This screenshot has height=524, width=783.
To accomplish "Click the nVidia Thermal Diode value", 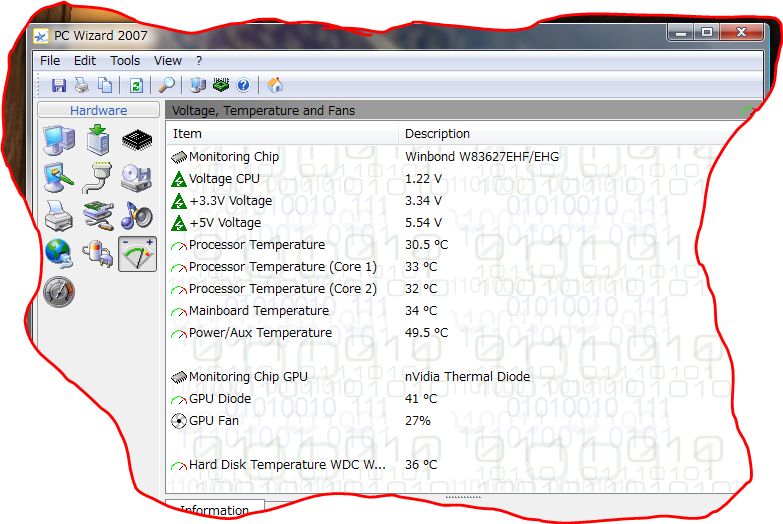I will (x=467, y=376).
